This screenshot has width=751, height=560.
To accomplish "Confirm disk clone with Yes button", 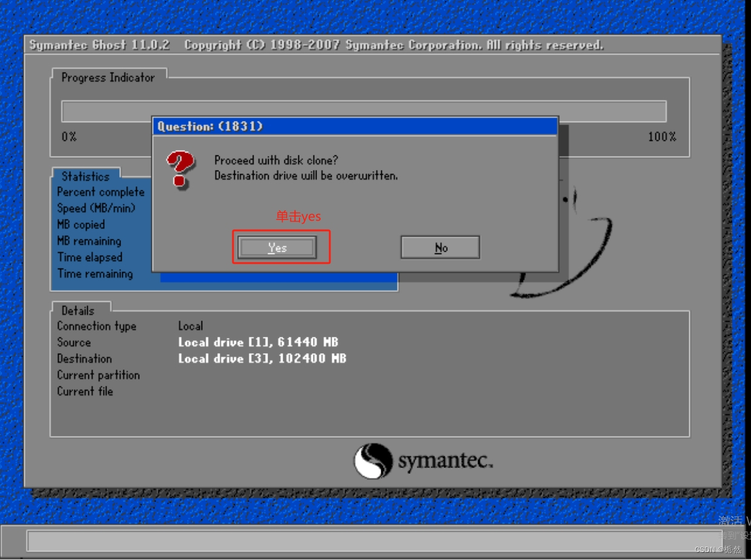I will tap(277, 248).
